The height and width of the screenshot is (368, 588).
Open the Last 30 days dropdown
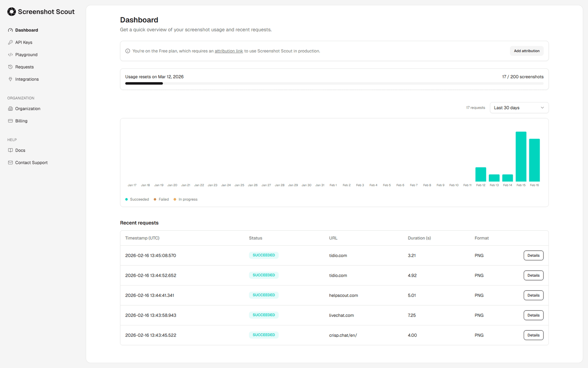(519, 108)
